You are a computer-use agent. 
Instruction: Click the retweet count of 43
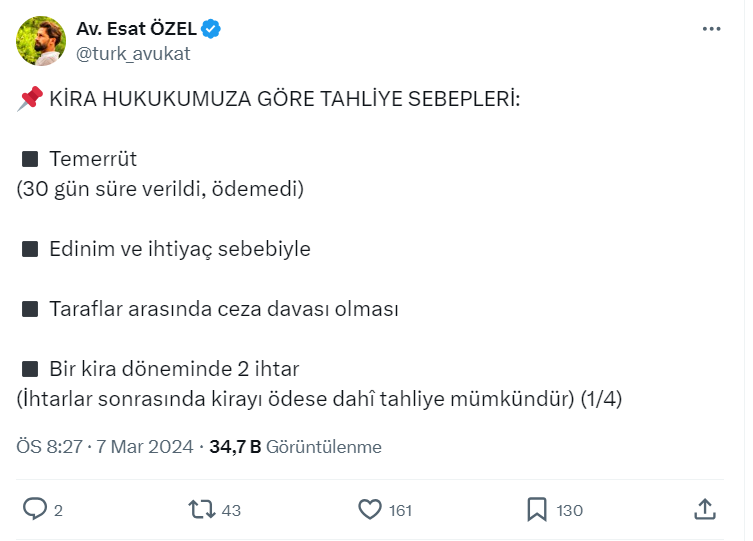[231, 510]
